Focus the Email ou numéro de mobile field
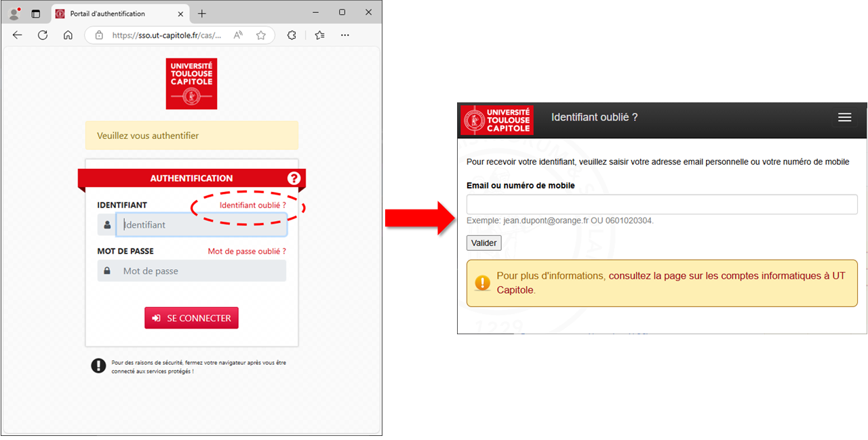This screenshot has width=868, height=440. point(662,204)
